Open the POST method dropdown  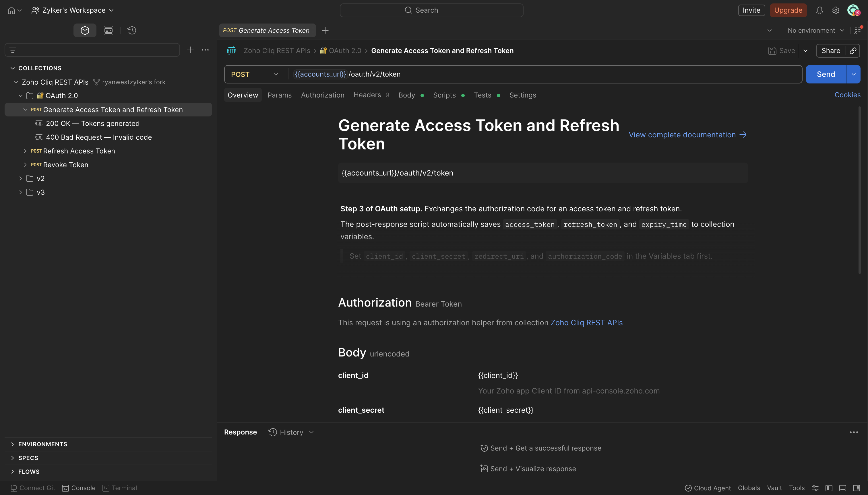(255, 74)
